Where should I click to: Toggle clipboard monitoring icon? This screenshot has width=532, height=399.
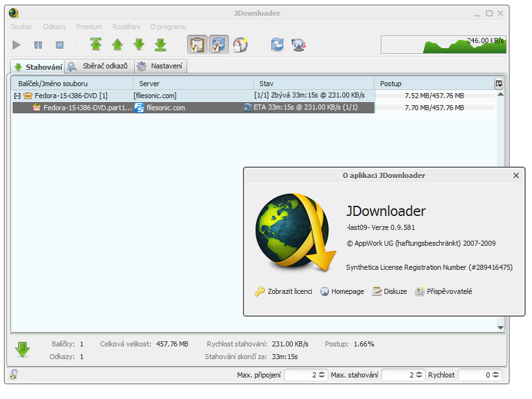point(197,44)
